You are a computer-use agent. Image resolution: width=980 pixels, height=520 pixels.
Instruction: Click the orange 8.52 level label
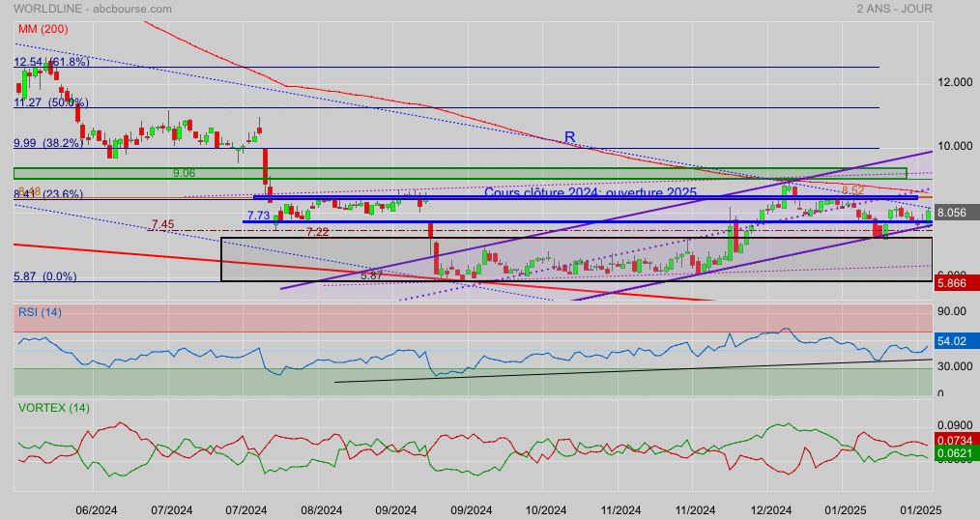(852, 190)
